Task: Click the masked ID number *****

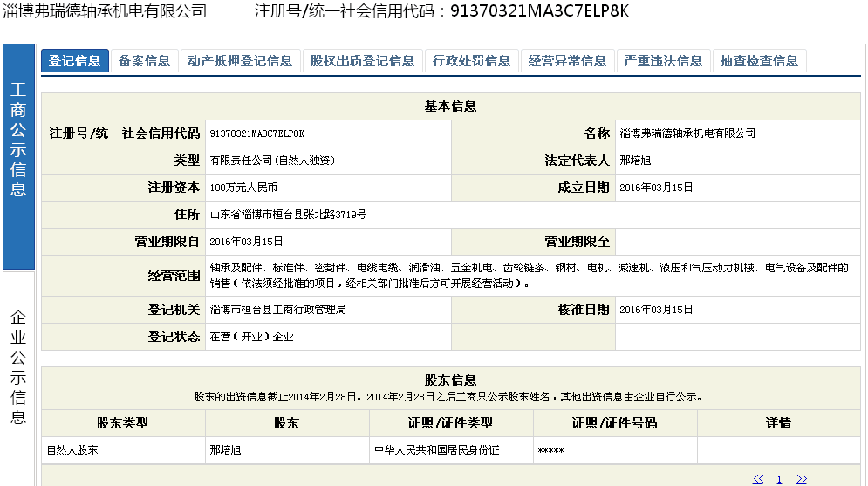Action: click(x=550, y=451)
